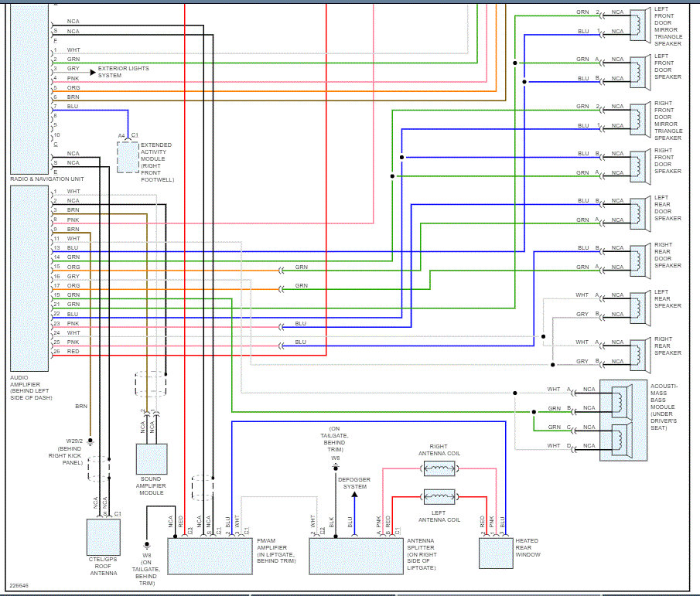Viewport: 700px width, 596px height.
Task: Click pin '22 BLU' on audio amplifier
Action: [x=66, y=314]
